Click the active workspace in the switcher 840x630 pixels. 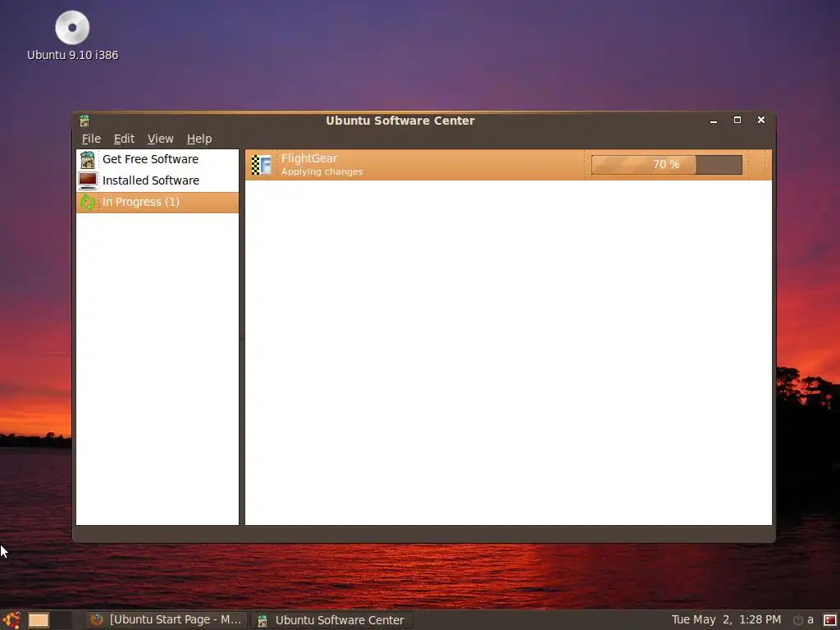point(39,620)
